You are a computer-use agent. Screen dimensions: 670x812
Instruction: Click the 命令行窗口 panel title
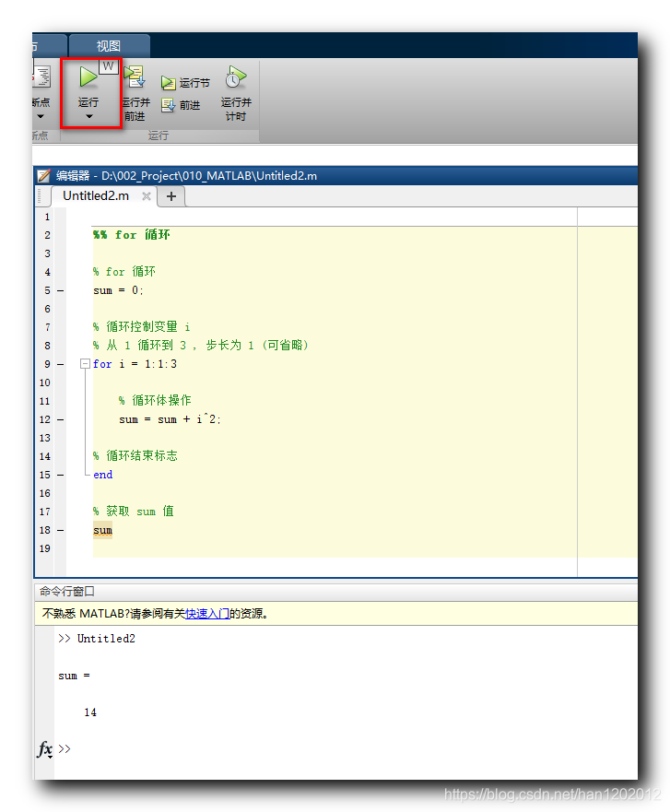coord(67,592)
